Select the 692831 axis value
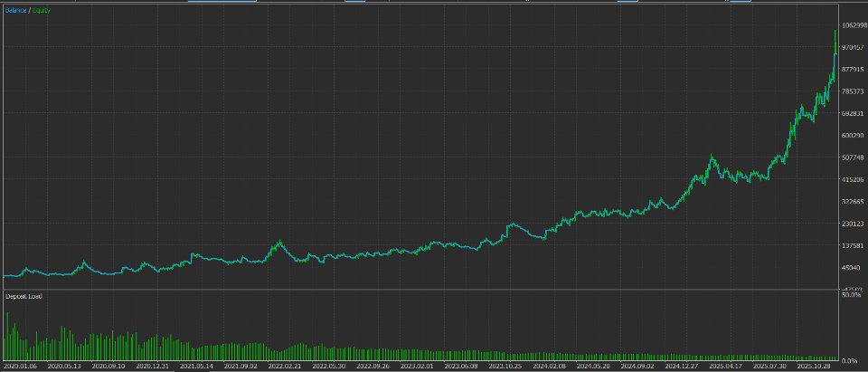This screenshot has height=372, width=868. point(853,113)
